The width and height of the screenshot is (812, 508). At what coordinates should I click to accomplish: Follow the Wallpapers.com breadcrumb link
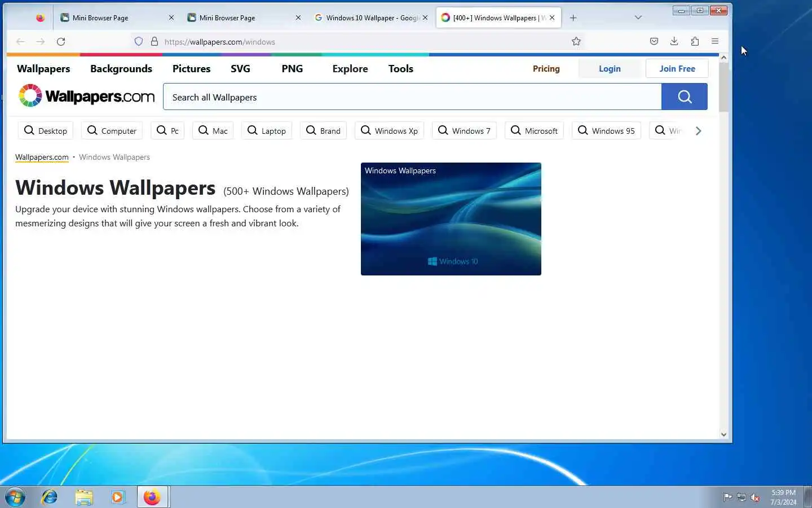click(x=42, y=157)
